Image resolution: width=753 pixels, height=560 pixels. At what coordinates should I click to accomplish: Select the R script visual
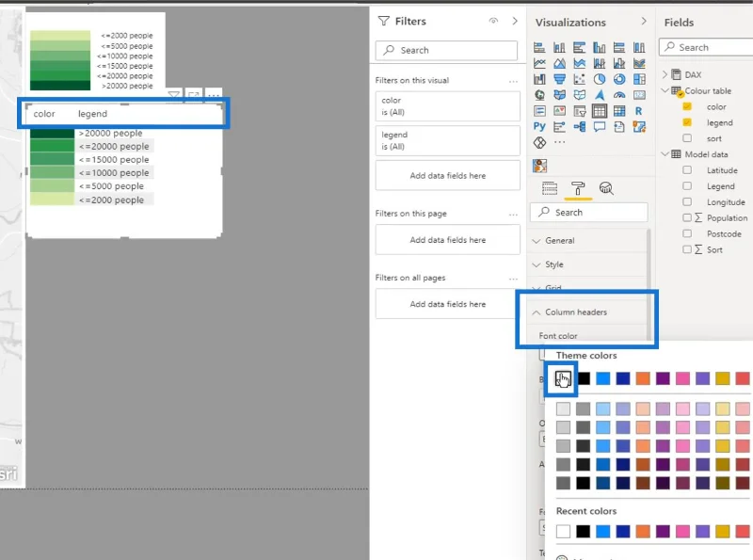click(639, 111)
